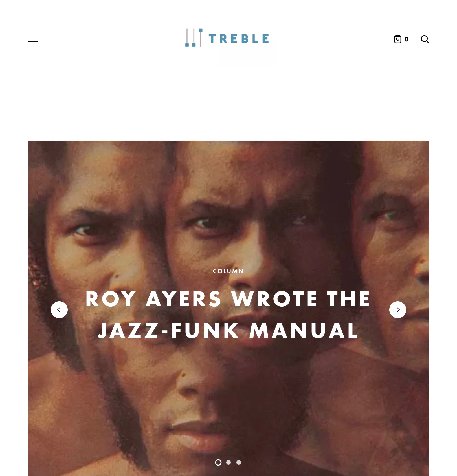Click the shopping bag cart icon
Screen dimensions: 457x476
[x=397, y=39]
